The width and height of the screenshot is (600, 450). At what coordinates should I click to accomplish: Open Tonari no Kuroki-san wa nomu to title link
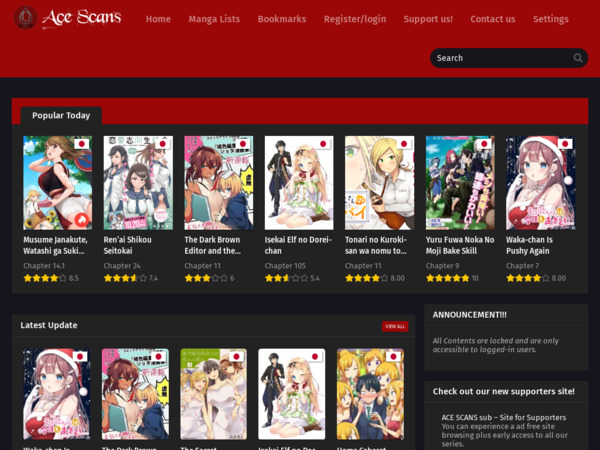coord(376,245)
